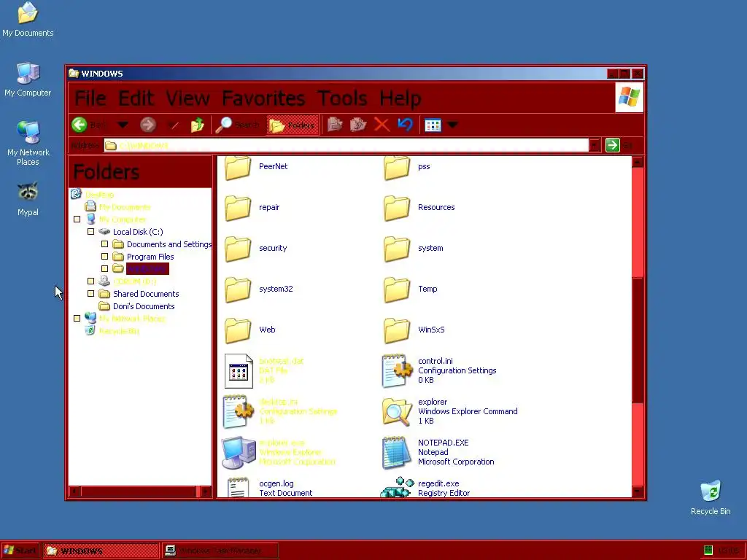This screenshot has width=747, height=560.
Task: Select the control.ini file icon
Action: coord(397,370)
